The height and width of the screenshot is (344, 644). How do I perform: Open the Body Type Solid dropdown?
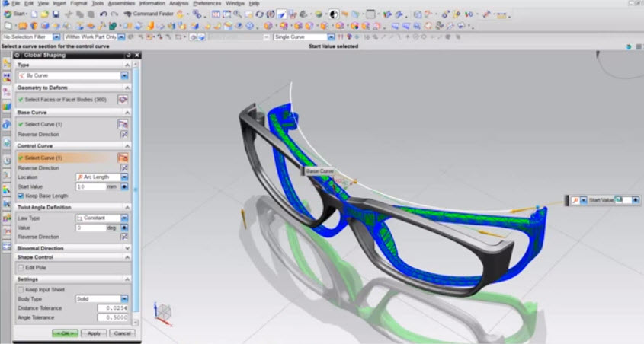124,299
